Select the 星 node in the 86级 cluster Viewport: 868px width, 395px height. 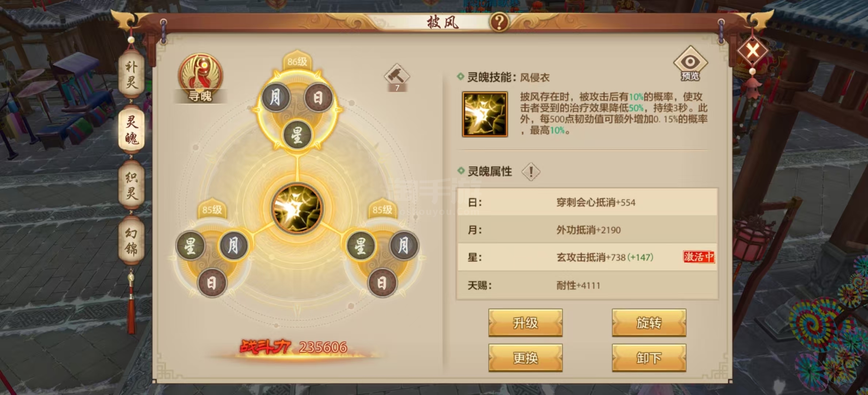tap(297, 135)
